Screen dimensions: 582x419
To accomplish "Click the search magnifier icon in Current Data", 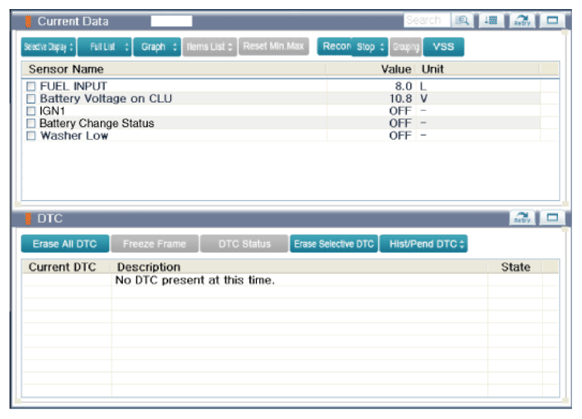I will coord(462,20).
